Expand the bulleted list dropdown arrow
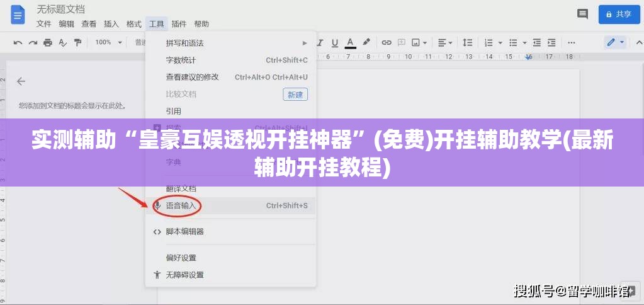The image size is (644, 305). 524,42
